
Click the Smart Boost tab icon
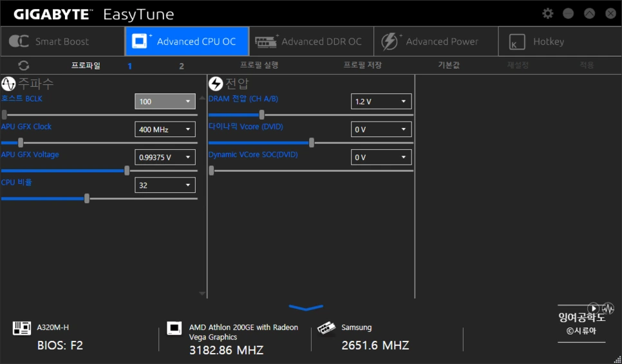(x=19, y=41)
